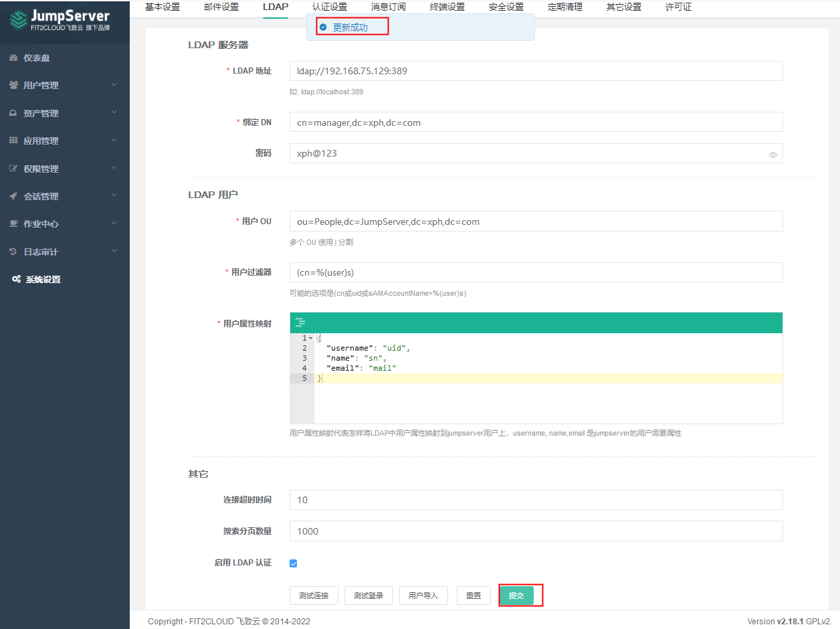Click the users icon beside 用户管理
This screenshot has height=629, width=840.
(x=13, y=86)
